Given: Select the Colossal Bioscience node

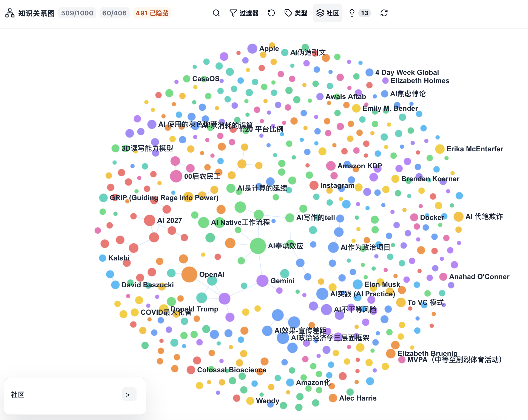Looking at the screenshot, I should tap(191, 370).
